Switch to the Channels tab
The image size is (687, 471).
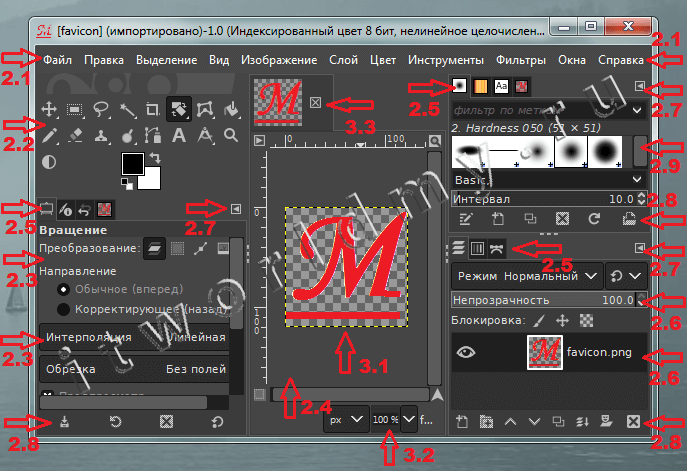point(477,249)
